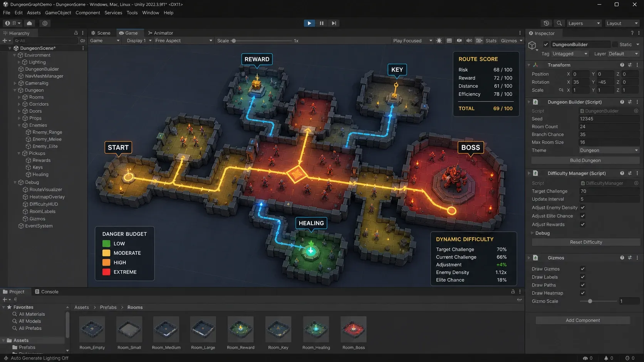Image resolution: width=644 pixels, height=362 pixels.
Task: Click the Add Component button
Action: pos(583,320)
